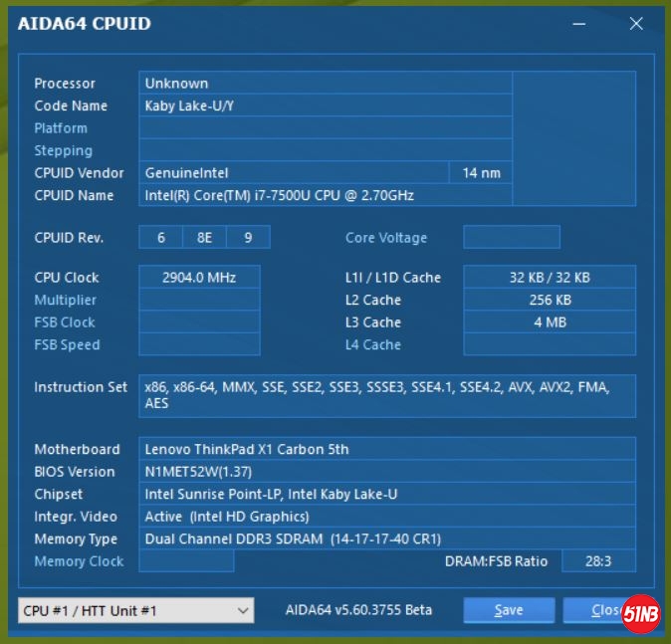
Task: Select the L4 Cache label
Action: 373,345
